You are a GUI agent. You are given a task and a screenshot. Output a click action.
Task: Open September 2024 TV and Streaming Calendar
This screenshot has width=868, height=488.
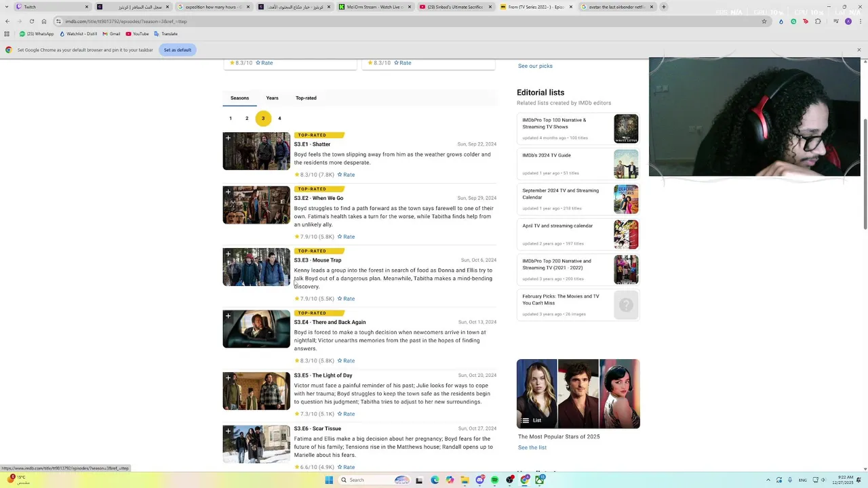point(578,199)
